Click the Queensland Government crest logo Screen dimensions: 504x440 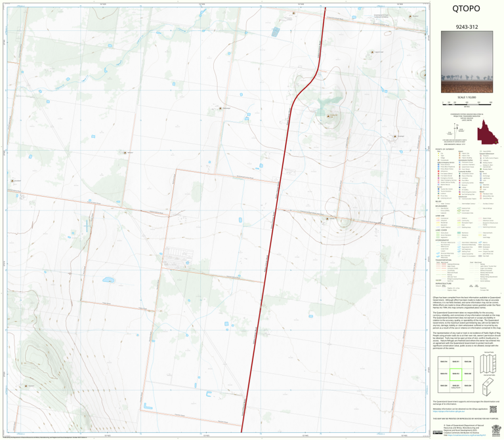496,430
